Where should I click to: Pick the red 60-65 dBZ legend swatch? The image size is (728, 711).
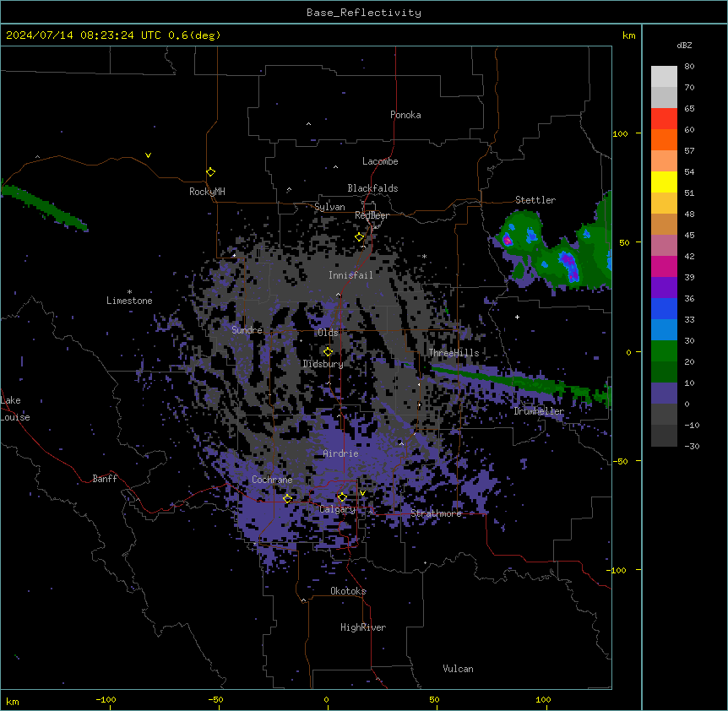[664, 119]
